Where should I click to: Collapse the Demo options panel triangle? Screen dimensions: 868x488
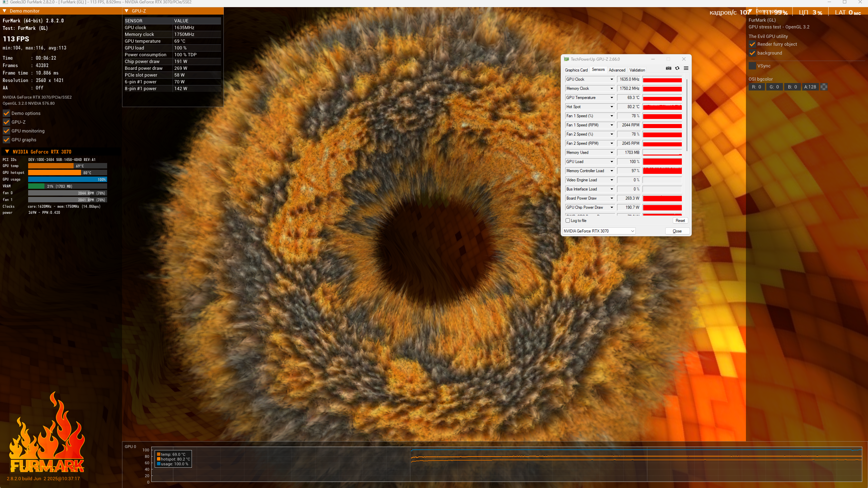[x=750, y=11]
